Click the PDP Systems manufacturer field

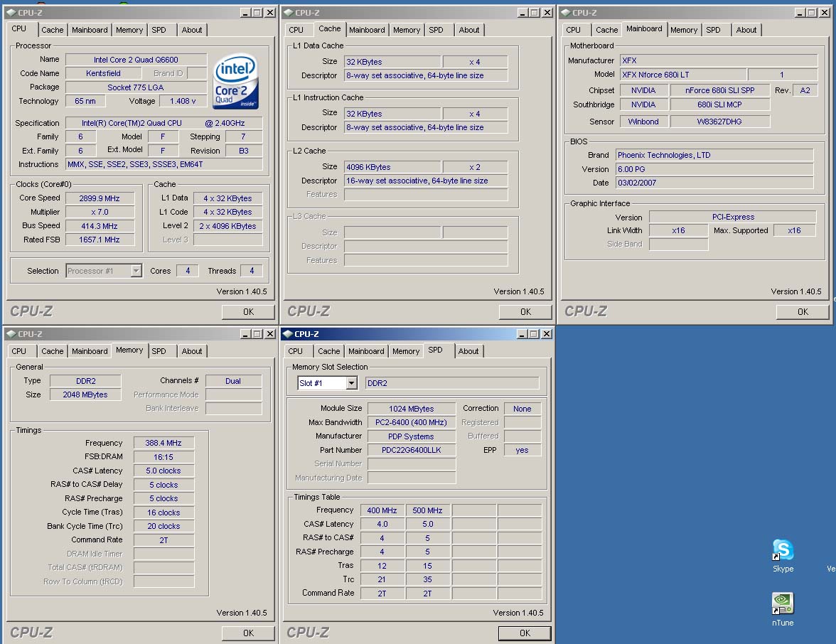(x=411, y=436)
